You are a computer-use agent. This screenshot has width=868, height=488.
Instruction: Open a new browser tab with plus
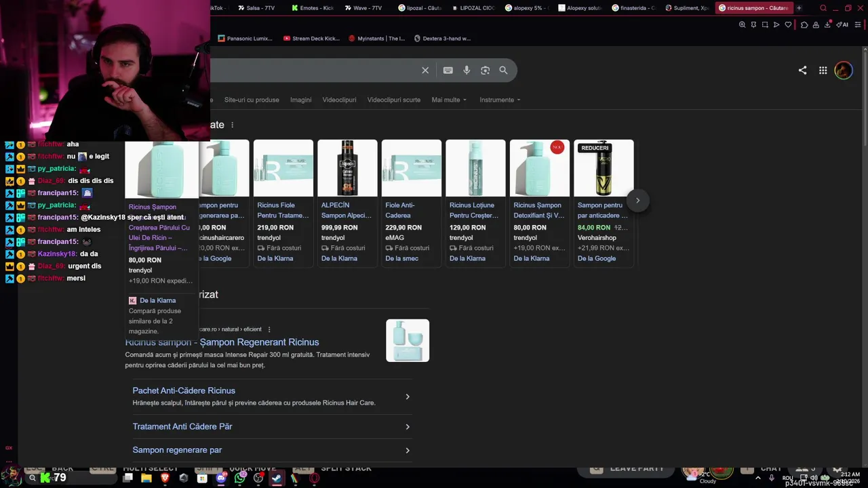[799, 8]
